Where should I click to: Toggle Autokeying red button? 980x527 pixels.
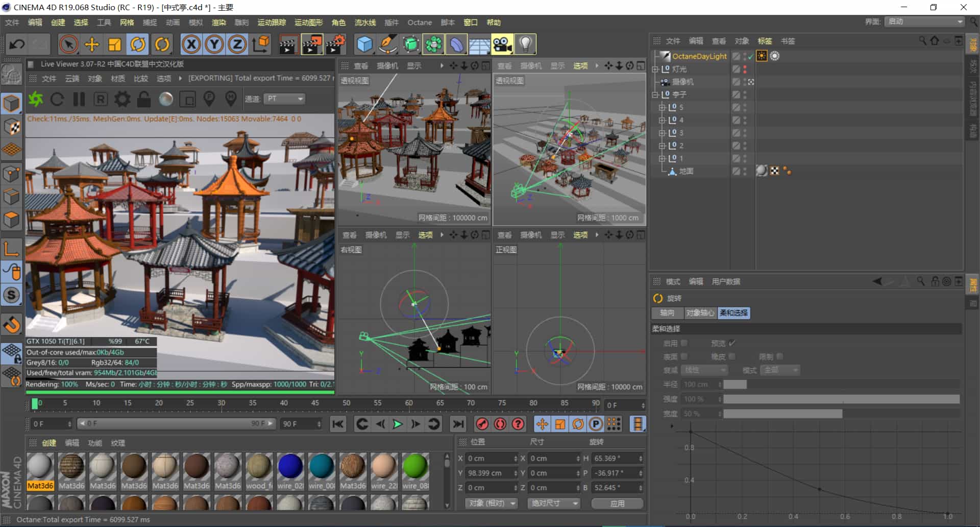(x=500, y=424)
